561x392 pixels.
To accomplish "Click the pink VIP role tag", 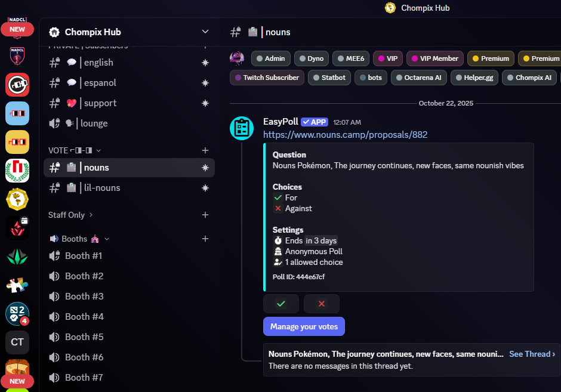I will pos(388,58).
